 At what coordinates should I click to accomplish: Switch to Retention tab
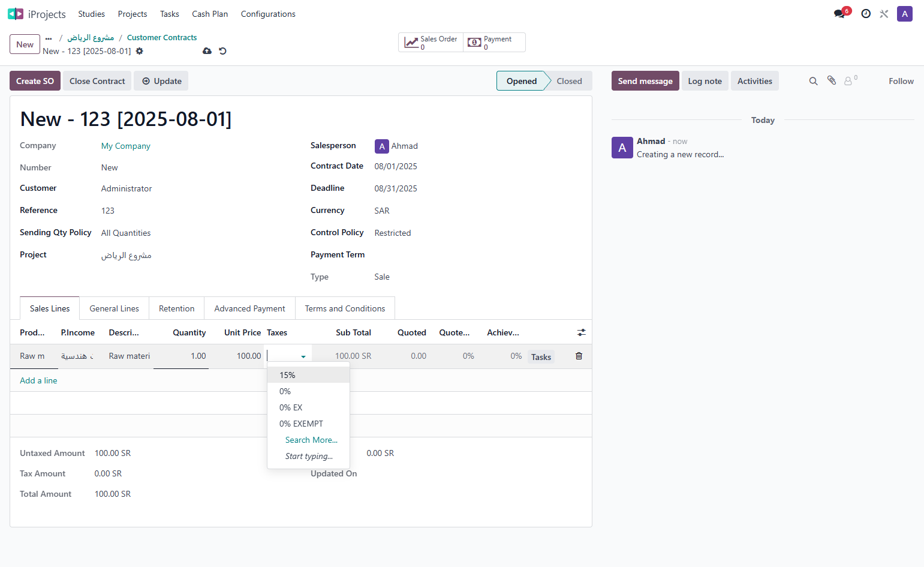click(x=176, y=308)
